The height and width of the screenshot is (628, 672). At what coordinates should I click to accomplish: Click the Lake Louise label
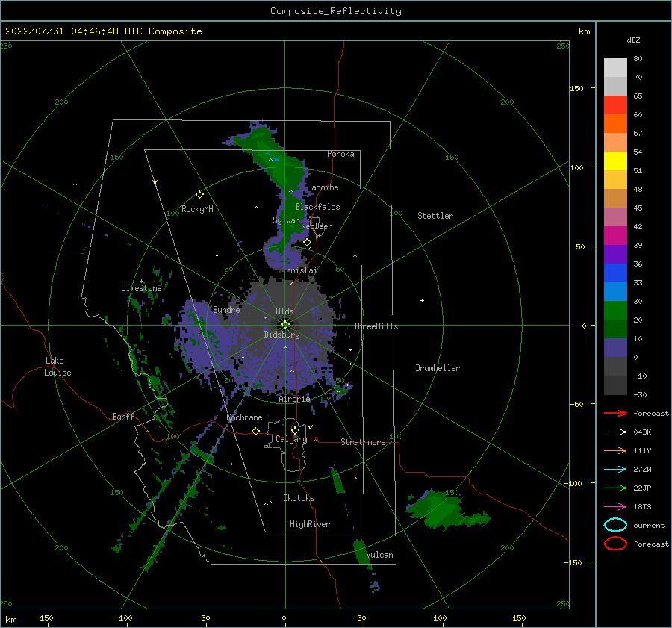pyautogui.click(x=57, y=367)
